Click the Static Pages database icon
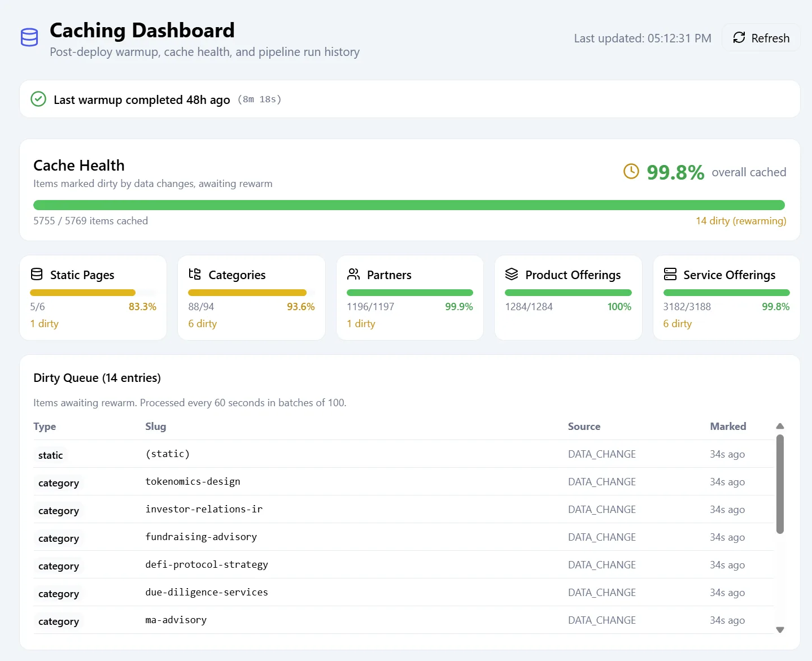812x661 pixels. (37, 274)
